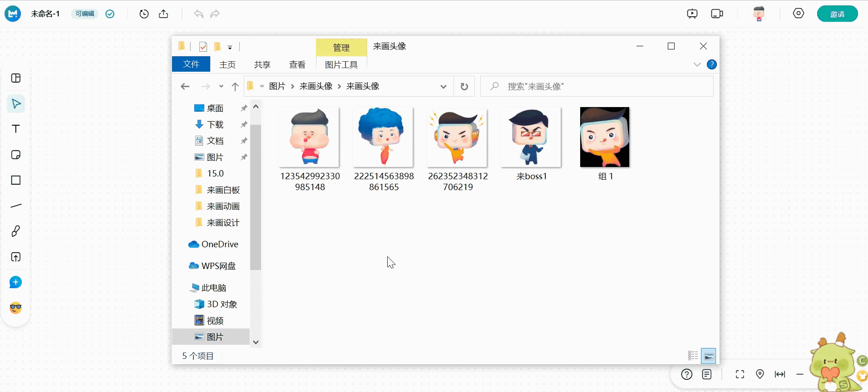Viewport: 868px width, 392px height.
Task: Click the fit-to-width icon
Action: (x=780, y=374)
